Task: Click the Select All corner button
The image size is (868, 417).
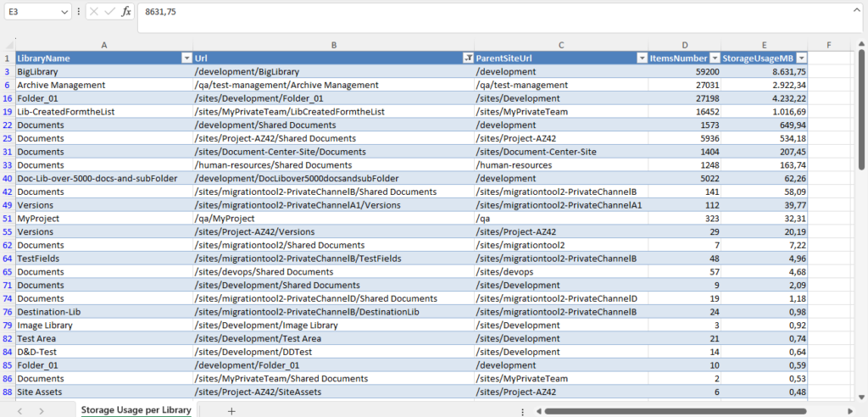Action: coord(8,46)
